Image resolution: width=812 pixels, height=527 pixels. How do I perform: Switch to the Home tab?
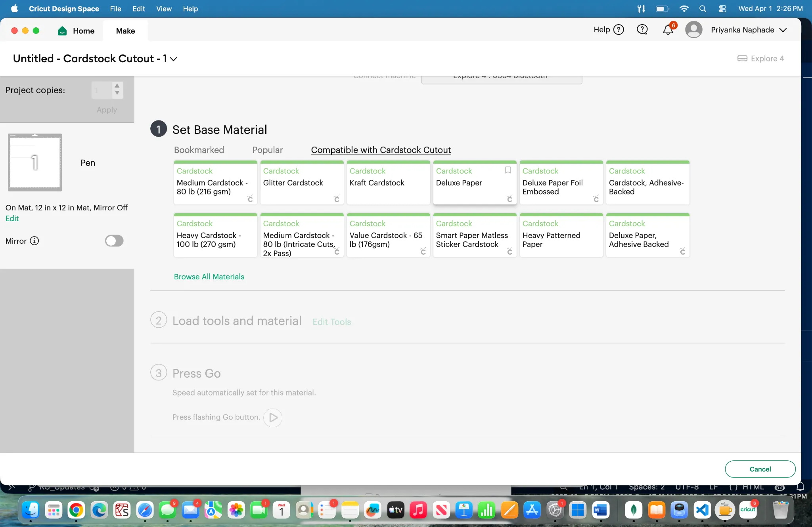[77, 31]
